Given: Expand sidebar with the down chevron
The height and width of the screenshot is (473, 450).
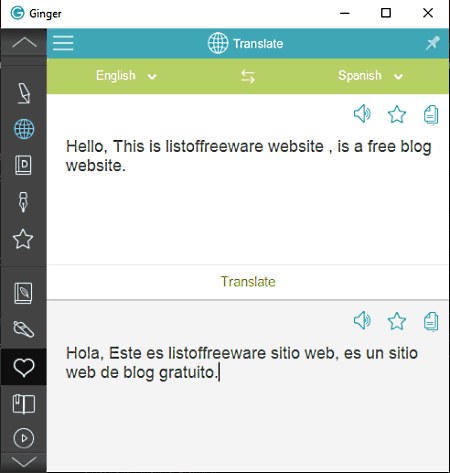Looking at the screenshot, I should click(x=24, y=462).
